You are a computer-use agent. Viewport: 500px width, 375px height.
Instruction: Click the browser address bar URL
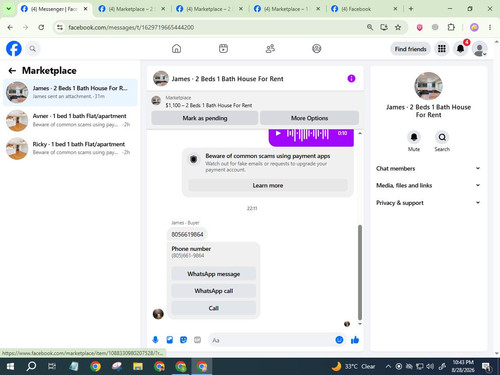(x=131, y=27)
